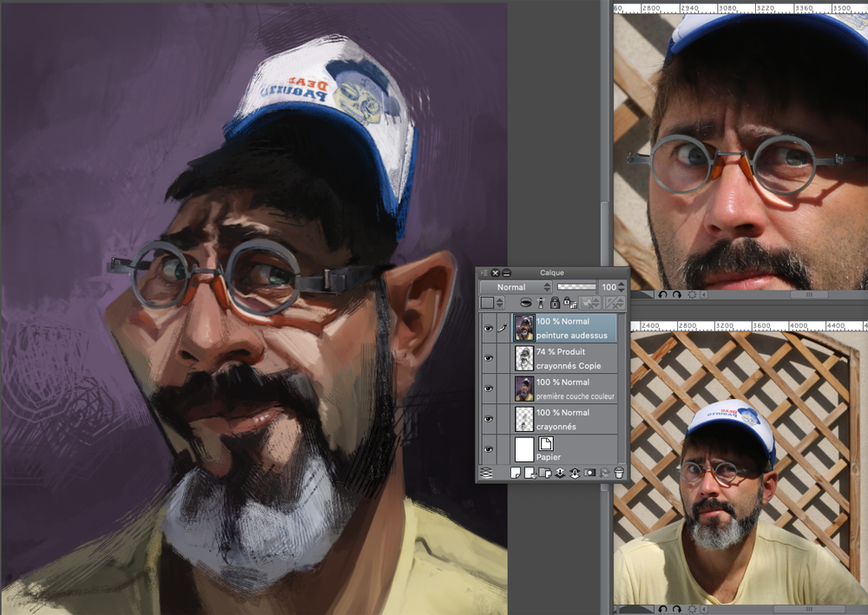Click the layer opacity value stepper
Screen dimensions: 868x615
point(623,287)
